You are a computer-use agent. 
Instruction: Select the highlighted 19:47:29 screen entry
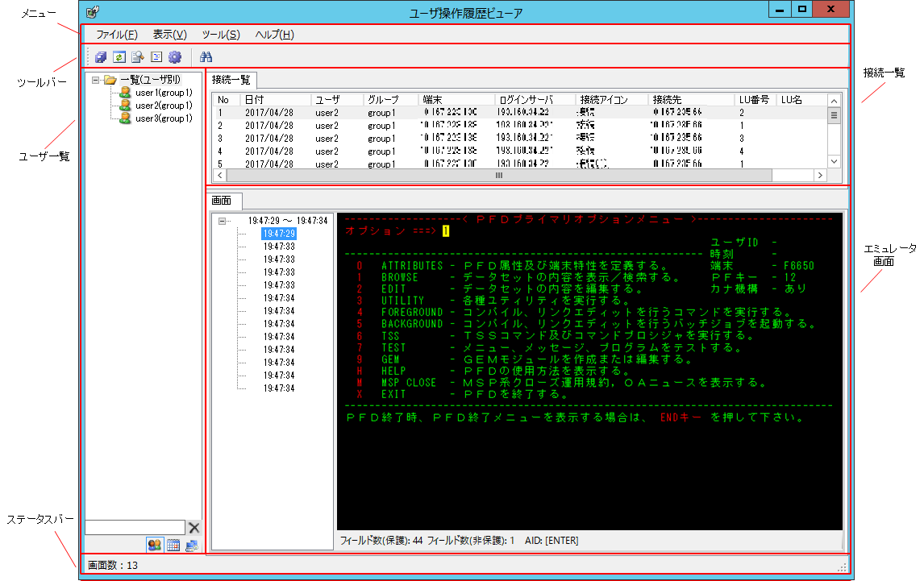pyautogui.click(x=279, y=234)
